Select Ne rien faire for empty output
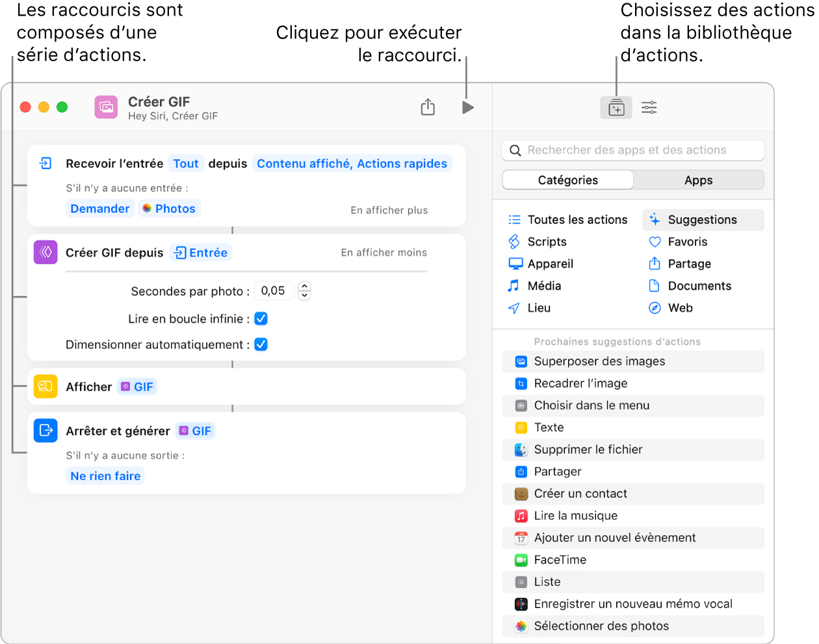This screenshot has height=644, width=819. click(x=105, y=476)
